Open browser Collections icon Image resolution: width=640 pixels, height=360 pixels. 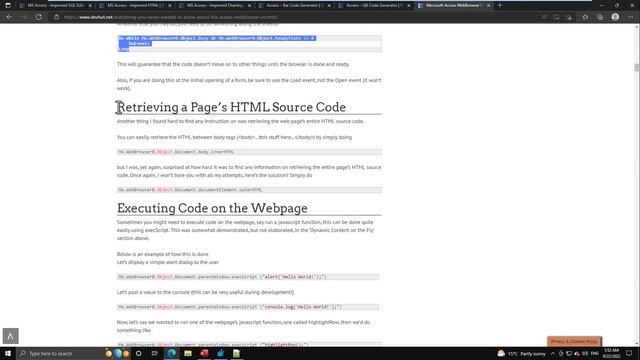(x=600, y=17)
